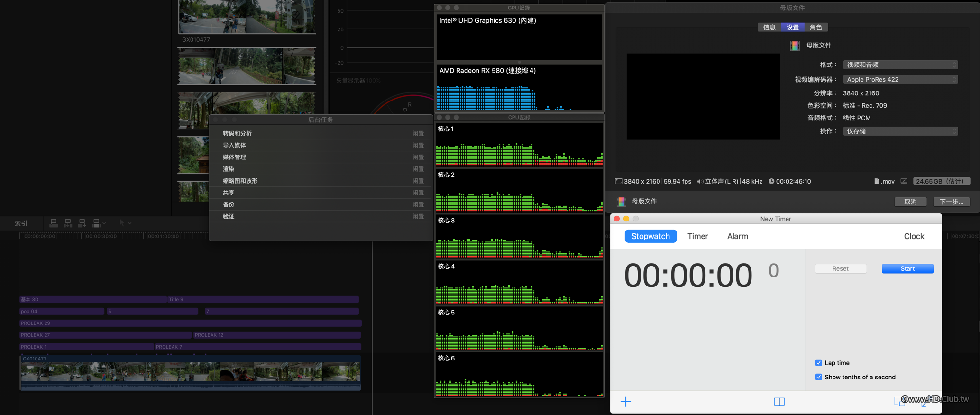Viewport: 980px width, 415px height.
Task: Click the 24.65 GB estimated size badge
Action: tap(942, 181)
